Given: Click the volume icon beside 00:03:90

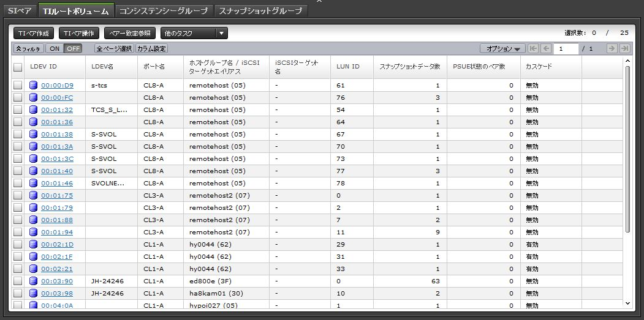Looking at the screenshot, I should click(33, 281).
